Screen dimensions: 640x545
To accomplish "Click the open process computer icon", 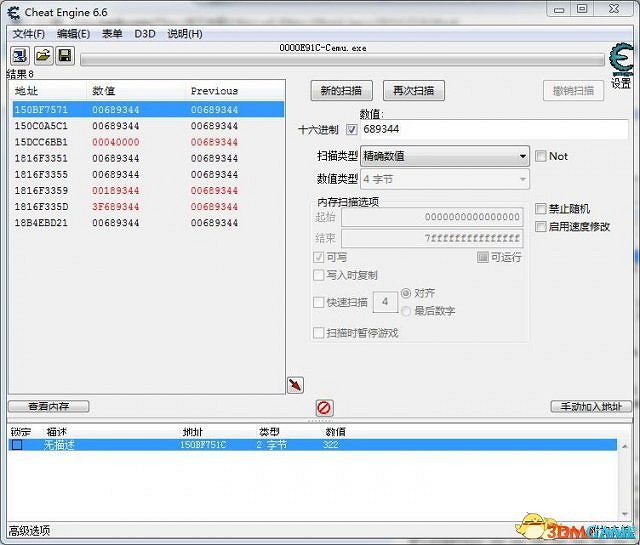I will (20, 55).
